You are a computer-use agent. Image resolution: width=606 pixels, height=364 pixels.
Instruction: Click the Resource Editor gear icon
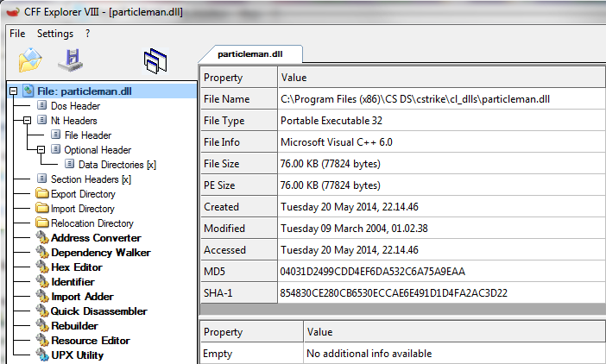[x=42, y=340]
